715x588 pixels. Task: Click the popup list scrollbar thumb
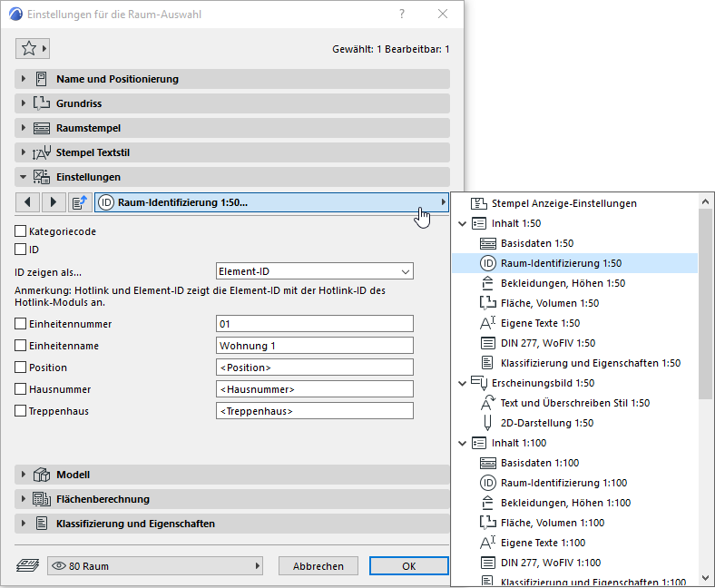[705, 303]
